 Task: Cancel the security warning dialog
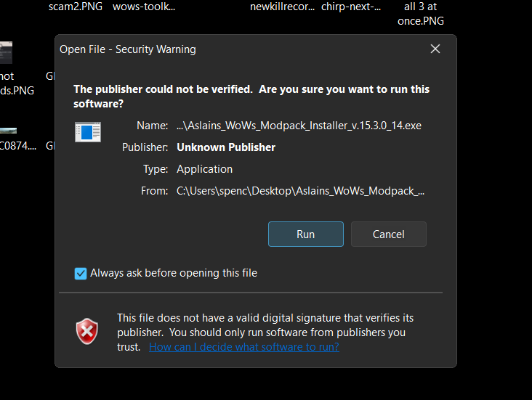click(x=389, y=234)
